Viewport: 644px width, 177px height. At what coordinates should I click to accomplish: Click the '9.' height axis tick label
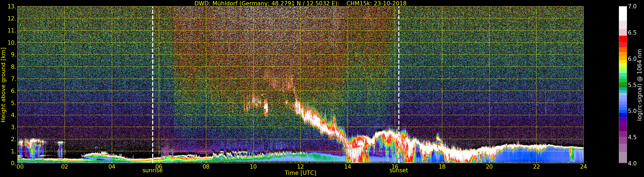click(14, 55)
